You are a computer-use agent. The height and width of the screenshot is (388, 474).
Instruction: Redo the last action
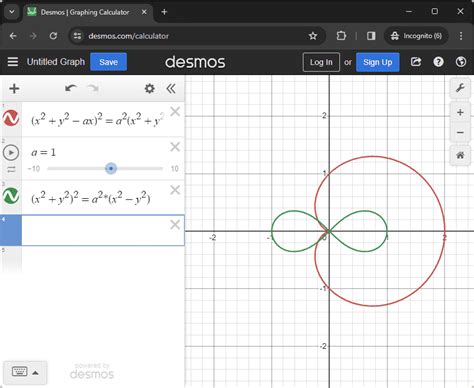(x=93, y=88)
